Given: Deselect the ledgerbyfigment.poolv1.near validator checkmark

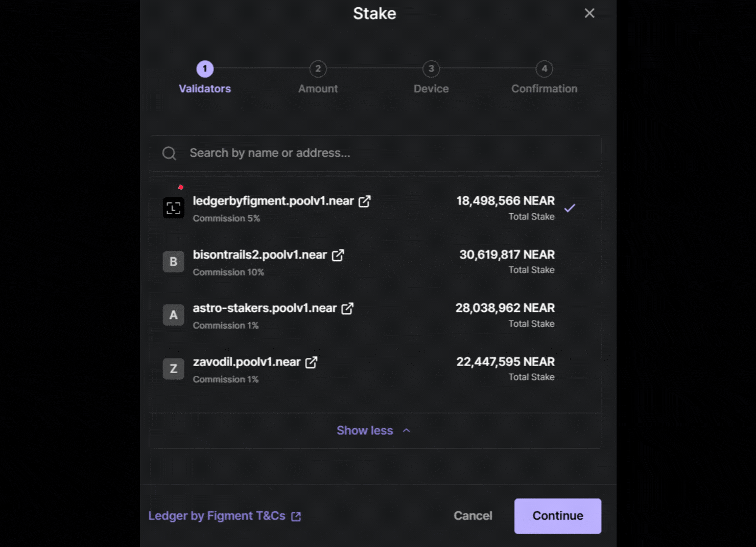Looking at the screenshot, I should point(571,208).
